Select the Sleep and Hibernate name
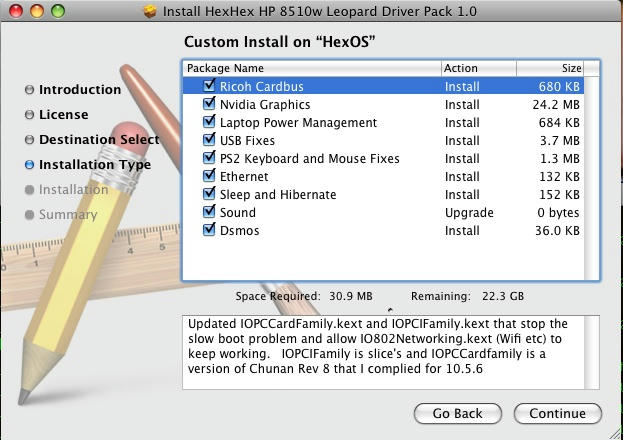This screenshot has width=623, height=440. pos(278,194)
